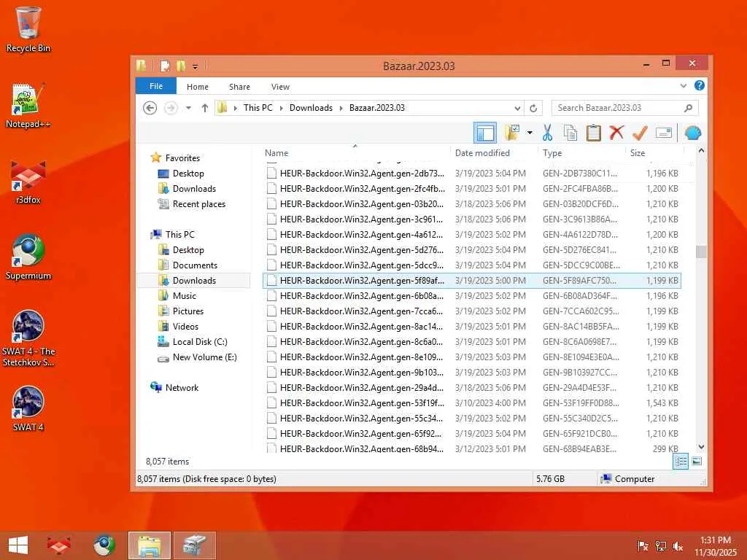Refresh the Bazaar.2023.03 folder
The height and width of the screenshot is (560, 747).
[x=533, y=108]
